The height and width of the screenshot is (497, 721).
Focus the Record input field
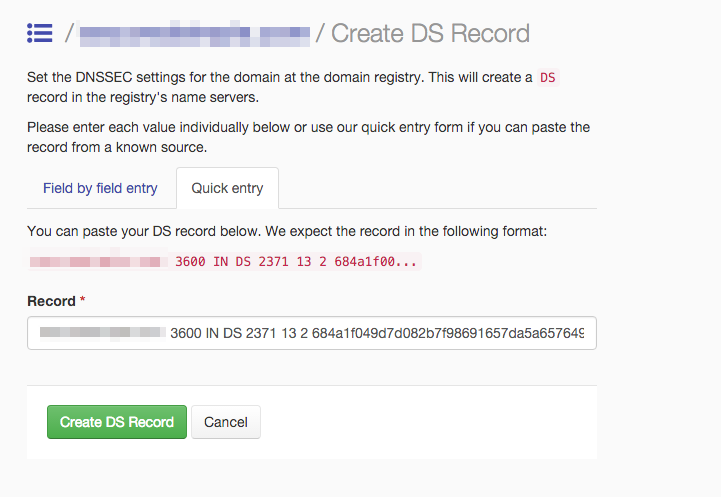[312, 333]
